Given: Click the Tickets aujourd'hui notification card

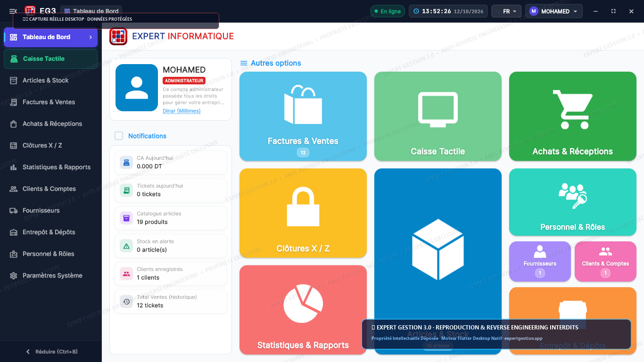Looking at the screenshot, I should (x=171, y=190).
